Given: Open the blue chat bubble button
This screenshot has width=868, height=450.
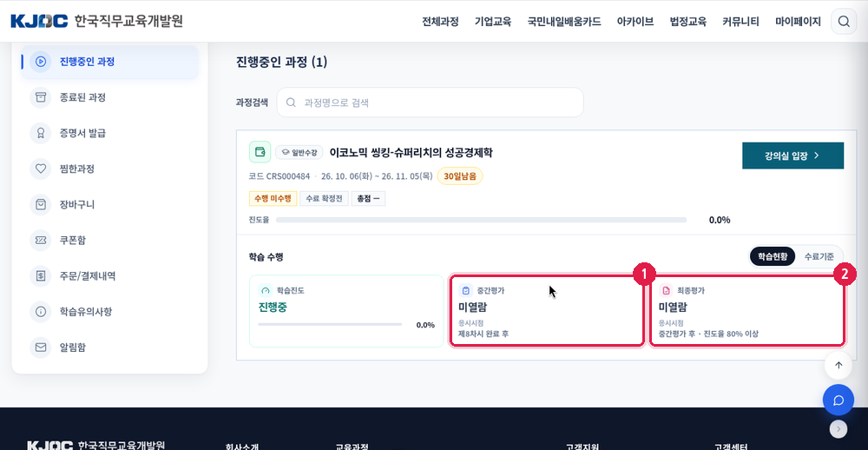Looking at the screenshot, I should click(x=838, y=400).
